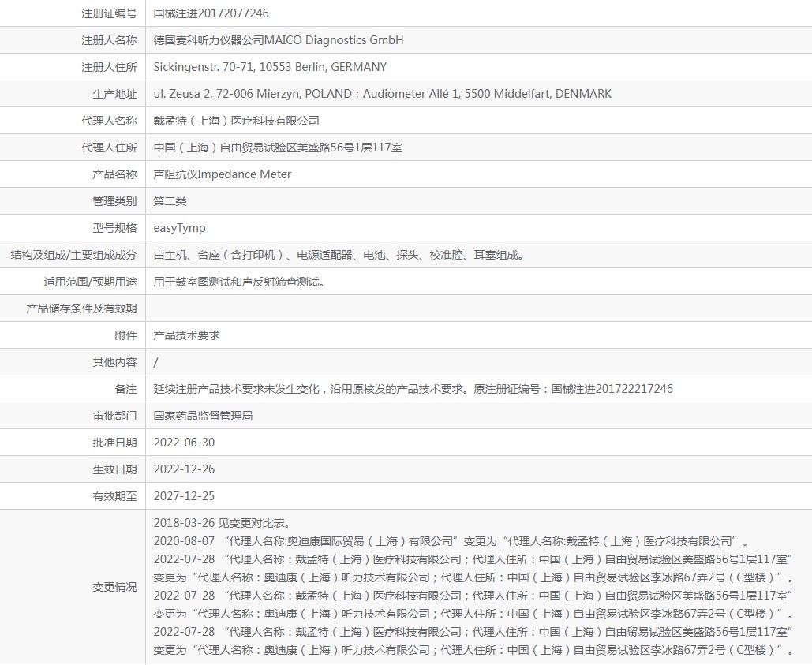The image size is (812, 665).
Task: Select the production address with Mierzyn, POLAND
Action: pyautogui.click(x=382, y=94)
